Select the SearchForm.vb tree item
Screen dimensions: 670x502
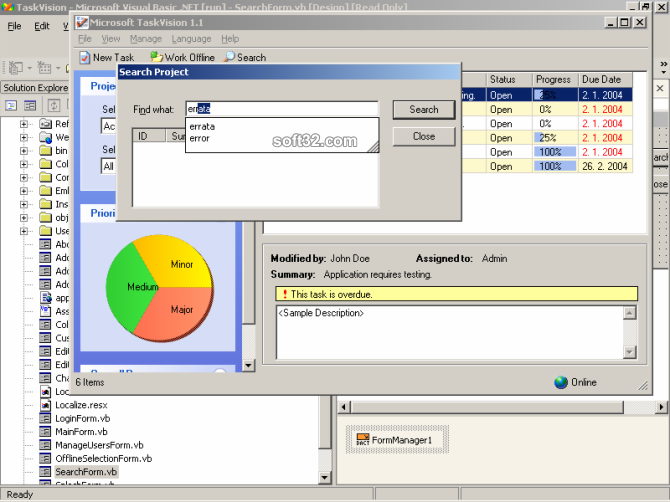coord(85,472)
